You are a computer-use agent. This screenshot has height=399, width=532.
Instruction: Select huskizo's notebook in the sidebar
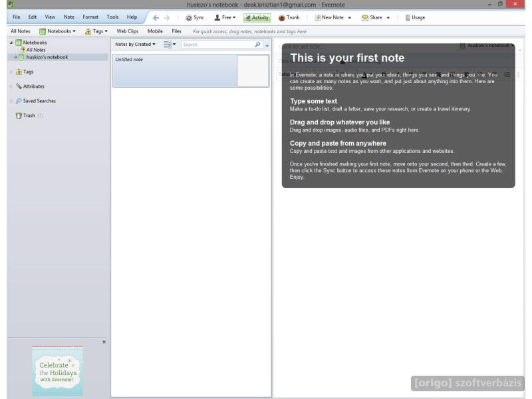pyautogui.click(x=47, y=57)
